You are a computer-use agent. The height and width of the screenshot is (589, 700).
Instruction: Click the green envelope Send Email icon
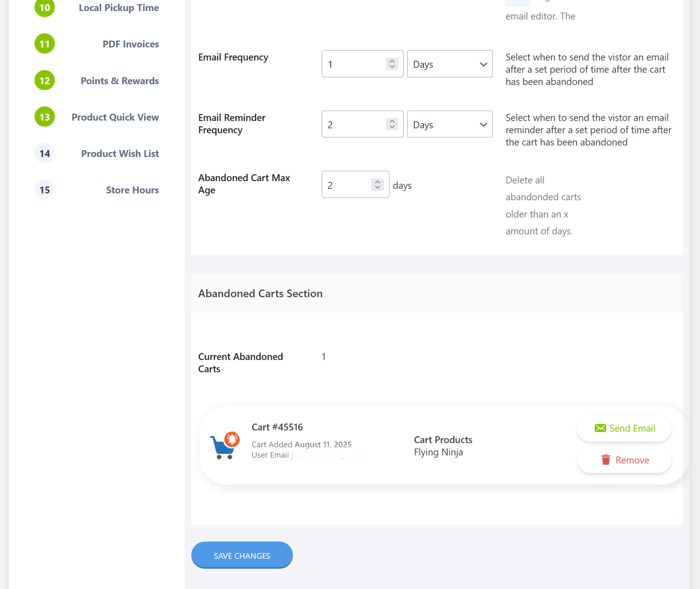[x=600, y=428]
